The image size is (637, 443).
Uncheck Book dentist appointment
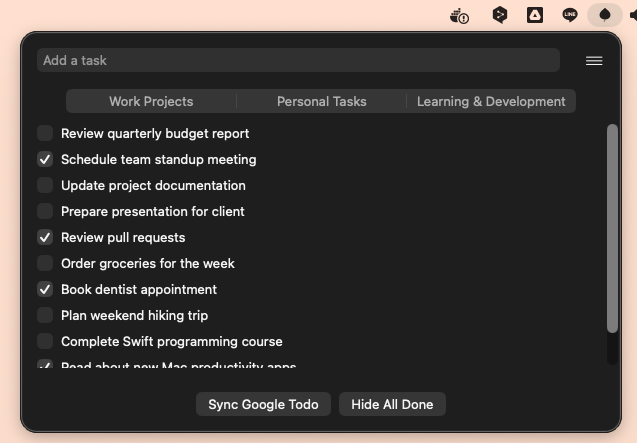point(45,289)
